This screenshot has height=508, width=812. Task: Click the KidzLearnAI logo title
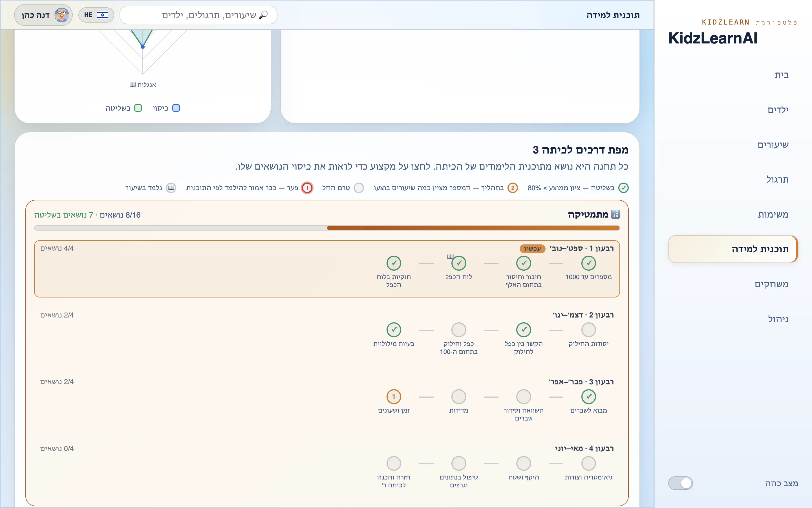click(x=713, y=38)
